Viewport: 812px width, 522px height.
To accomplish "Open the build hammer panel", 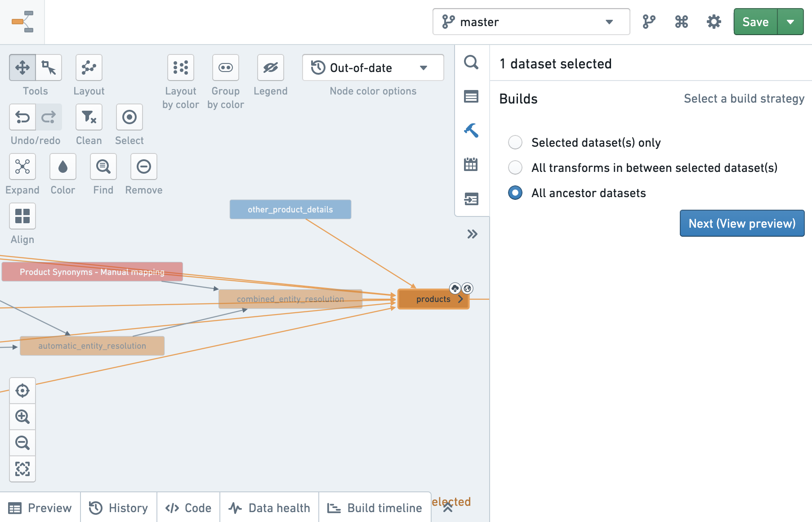I will [x=471, y=130].
